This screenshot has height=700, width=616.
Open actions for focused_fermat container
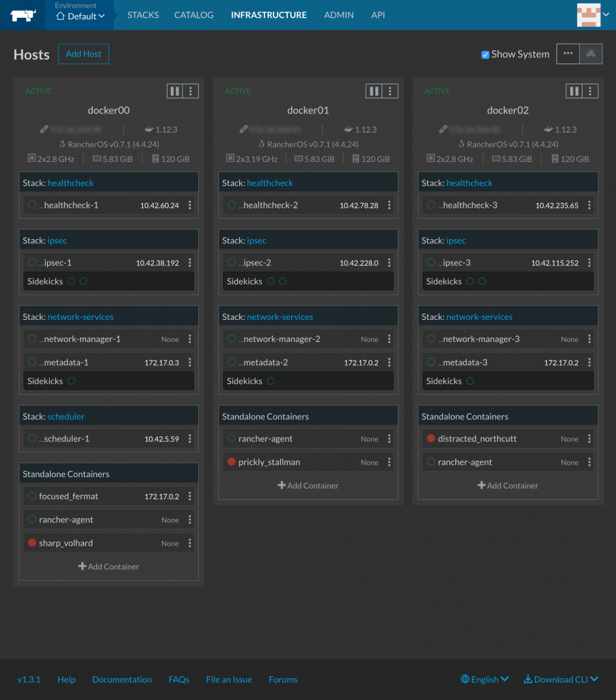189,496
